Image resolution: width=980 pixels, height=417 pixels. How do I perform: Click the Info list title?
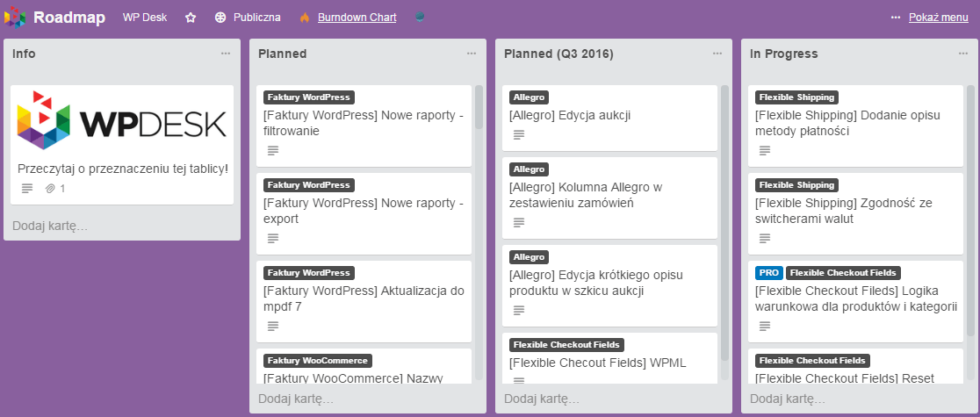24,54
